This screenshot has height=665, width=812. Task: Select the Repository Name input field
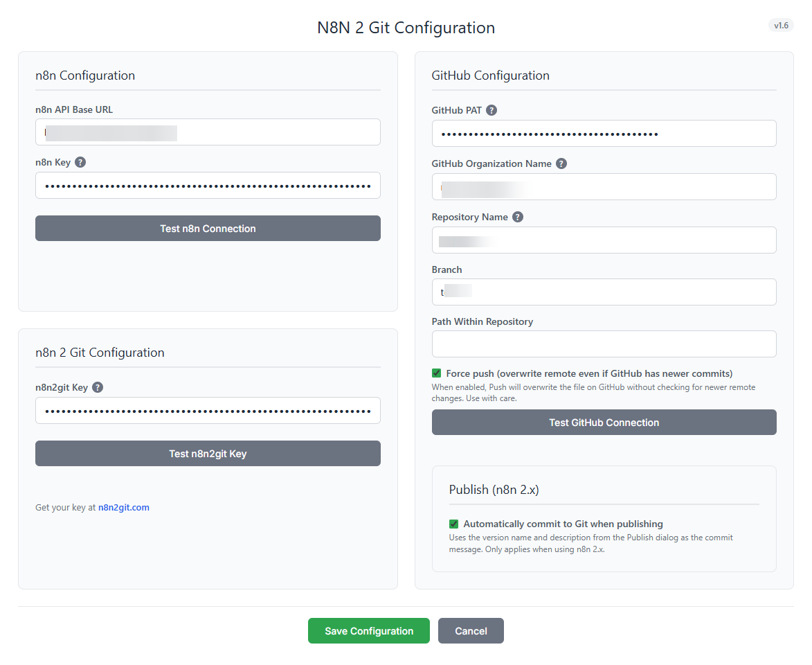click(x=604, y=240)
